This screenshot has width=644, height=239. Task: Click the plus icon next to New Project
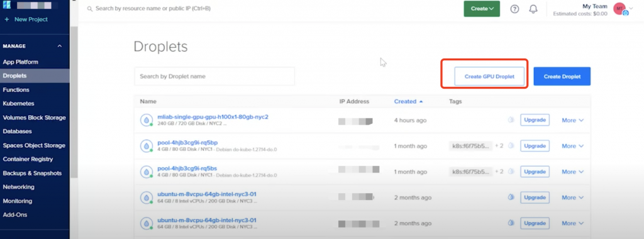pos(7,19)
